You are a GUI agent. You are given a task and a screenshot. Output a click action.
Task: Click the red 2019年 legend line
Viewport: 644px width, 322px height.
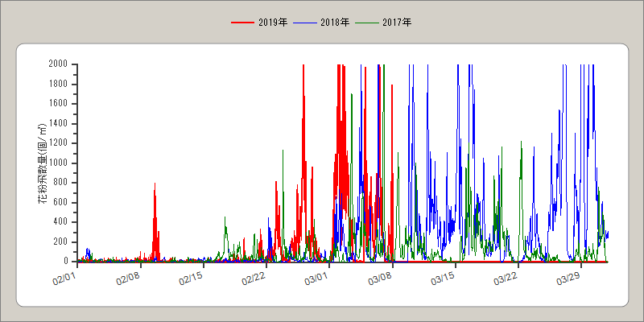(243, 23)
